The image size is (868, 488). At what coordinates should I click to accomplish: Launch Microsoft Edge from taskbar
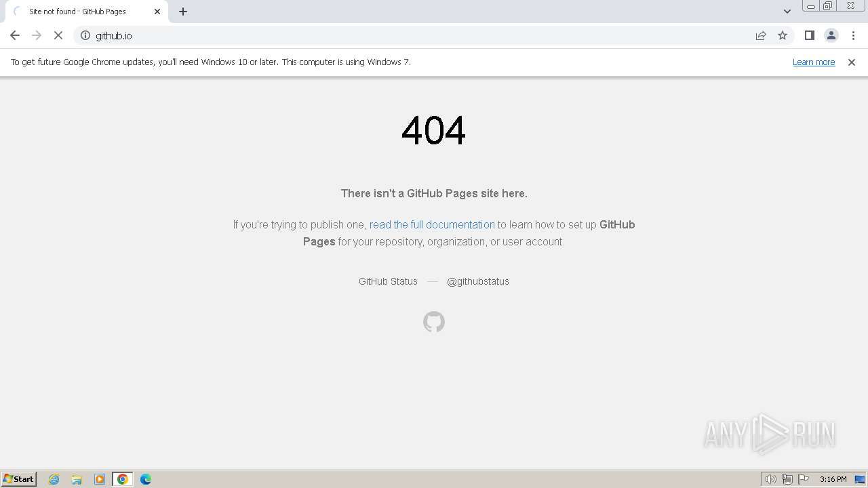tap(146, 479)
